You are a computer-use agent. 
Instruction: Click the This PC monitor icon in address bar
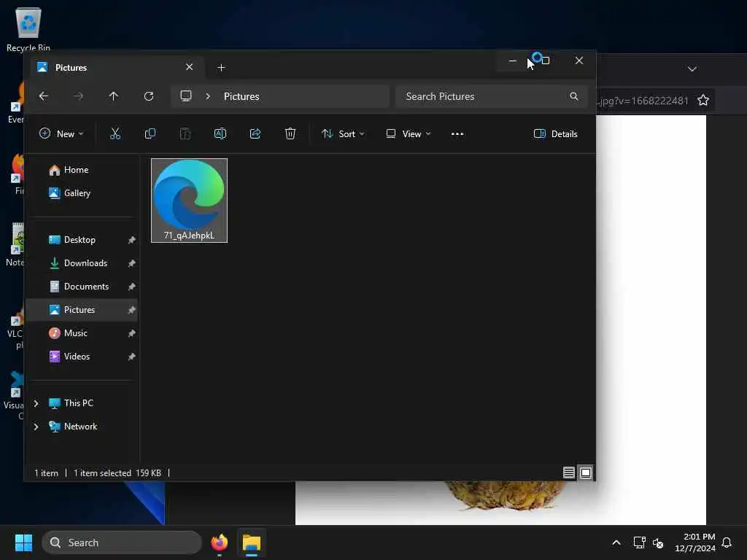(x=186, y=96)
